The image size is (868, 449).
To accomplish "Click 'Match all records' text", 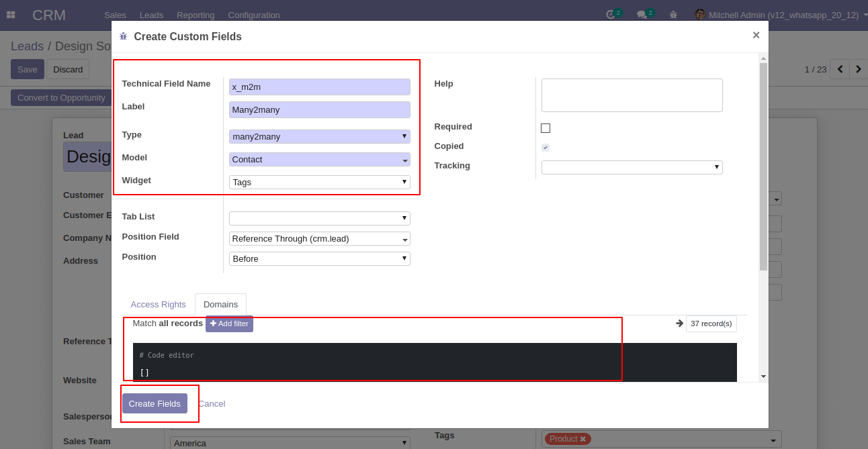I will pos(168,323).
